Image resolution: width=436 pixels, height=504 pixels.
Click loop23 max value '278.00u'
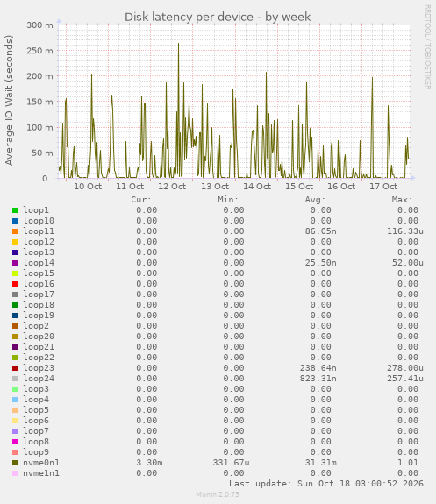click(405, 368)
